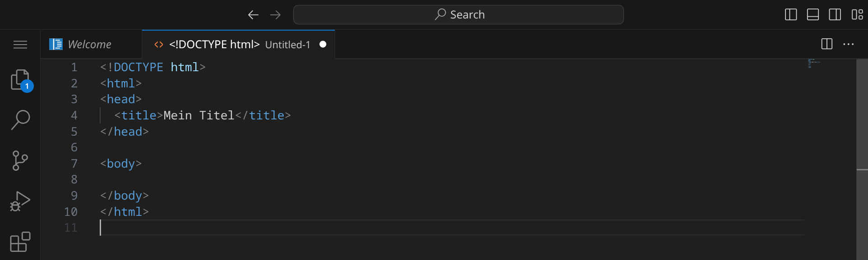This screenshot has height=260, width=868.
Task: Toggle the secondary side bar layout button
Action: coord(835,15)
